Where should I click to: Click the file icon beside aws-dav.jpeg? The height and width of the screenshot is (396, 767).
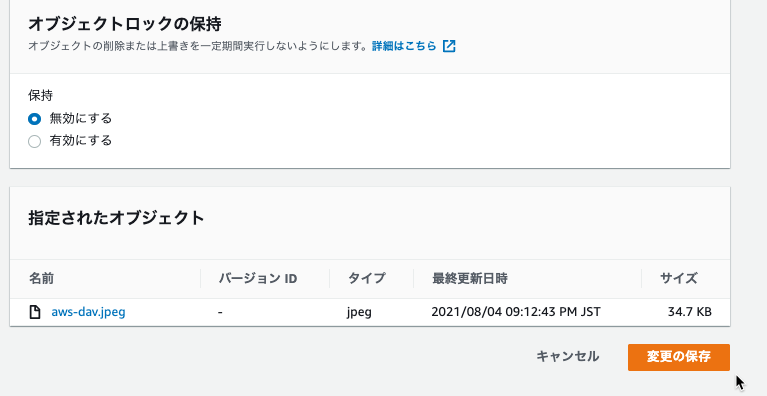tap(35, 312)
